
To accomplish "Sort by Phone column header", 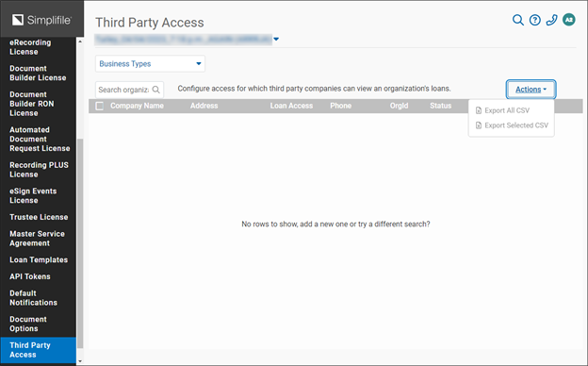I will coord(341,106).
